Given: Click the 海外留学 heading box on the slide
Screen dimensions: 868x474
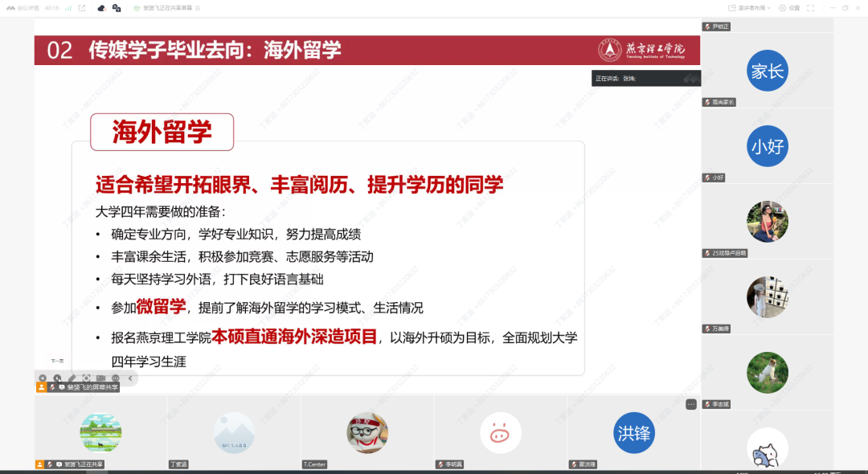Looking at the screenshot, I should pyautogui.click(x=162, y=132).
